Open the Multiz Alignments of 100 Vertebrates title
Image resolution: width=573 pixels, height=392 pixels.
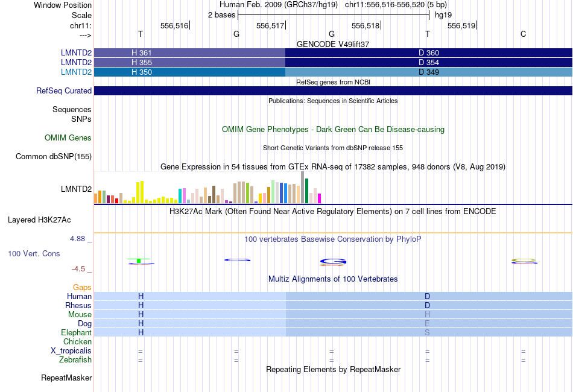333,279
